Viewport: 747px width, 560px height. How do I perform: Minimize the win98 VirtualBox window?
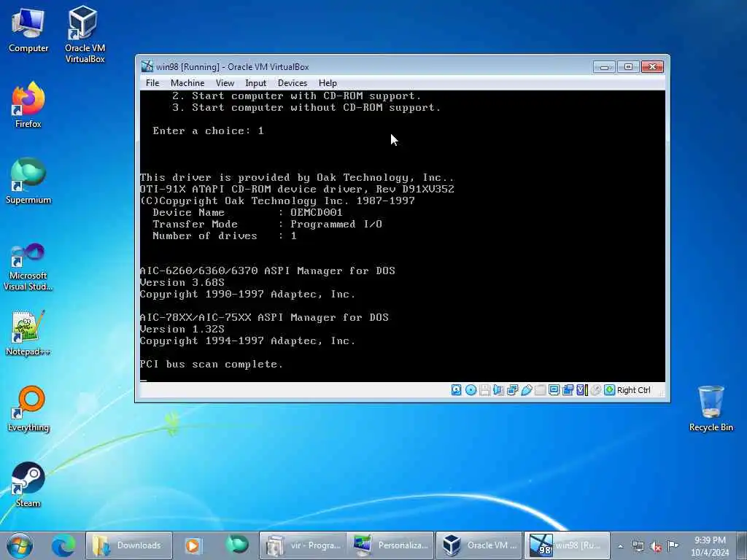click(x=604, y=66)
